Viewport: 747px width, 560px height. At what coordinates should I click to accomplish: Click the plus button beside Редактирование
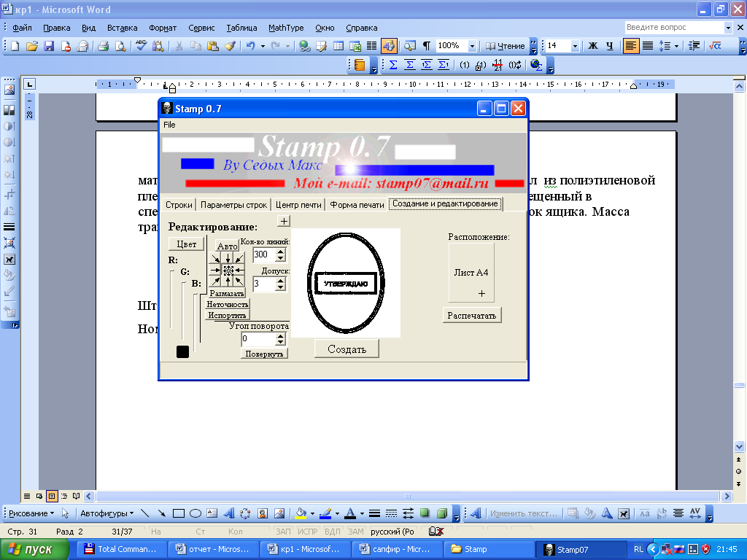284,221
